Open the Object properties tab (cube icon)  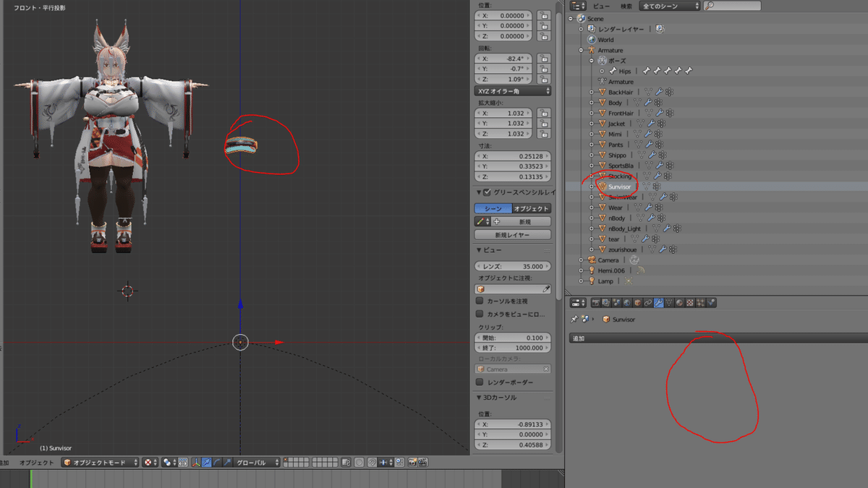[x=637, y=302]
